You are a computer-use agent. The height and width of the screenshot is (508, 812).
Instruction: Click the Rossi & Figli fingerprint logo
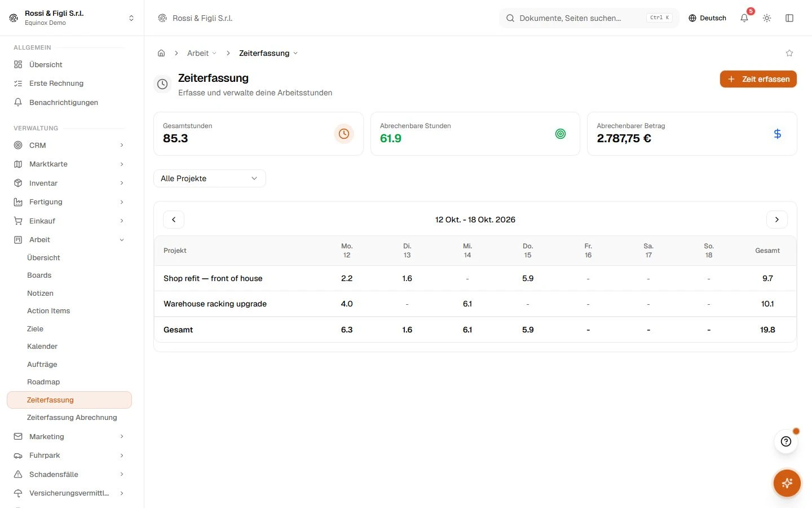(14, 18)
